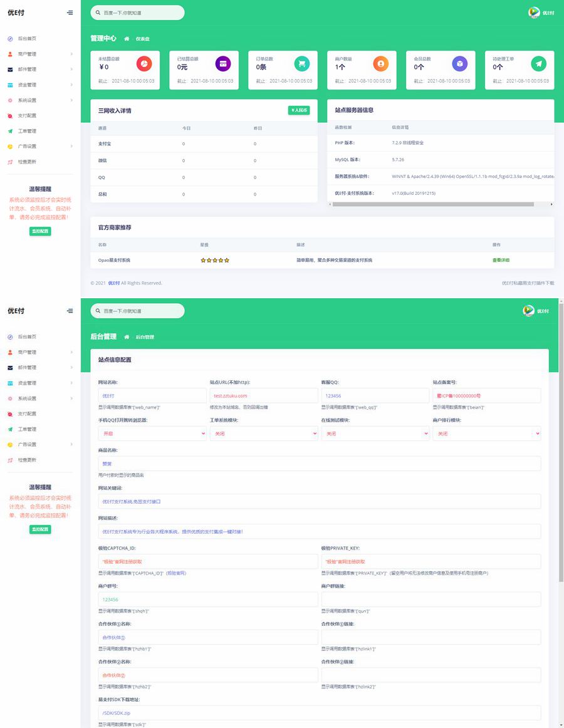
Task: Click the paper plane icon on 待处理工单 card
Action: point(539,63)
